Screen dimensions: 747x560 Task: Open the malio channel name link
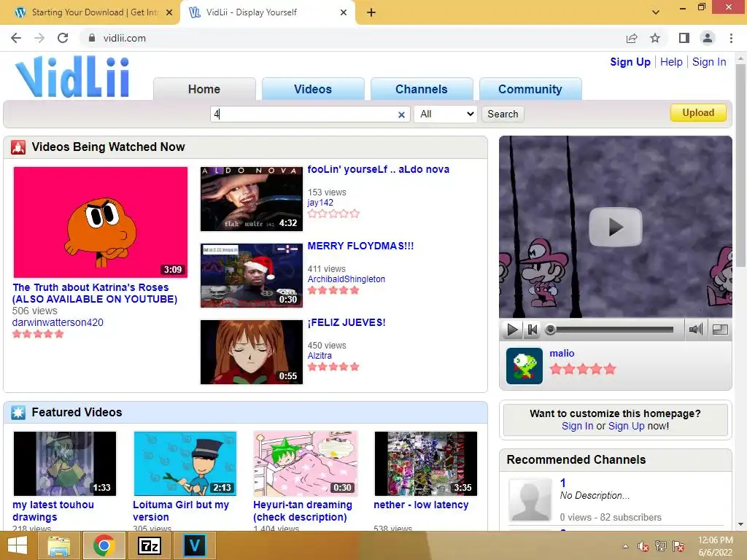[562, 353]
